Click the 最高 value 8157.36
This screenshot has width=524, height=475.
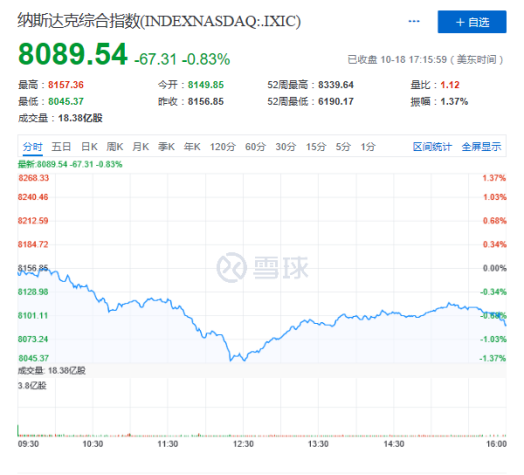click(66, 85)
